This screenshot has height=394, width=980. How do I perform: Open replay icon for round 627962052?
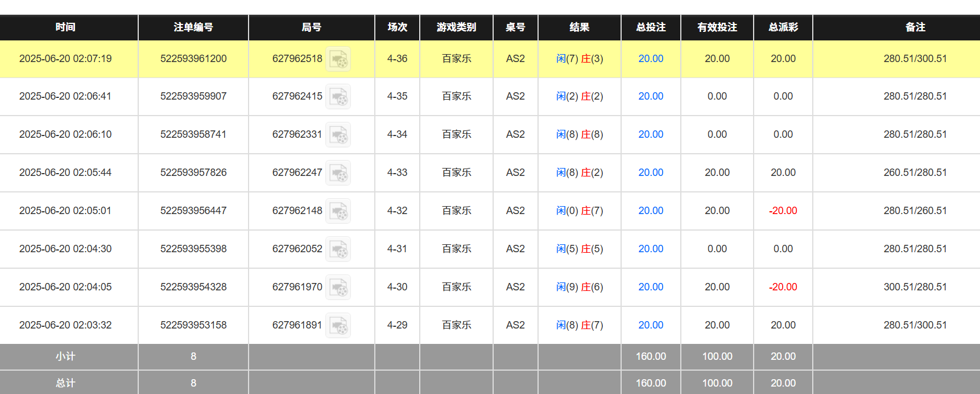tap(338, 249)
